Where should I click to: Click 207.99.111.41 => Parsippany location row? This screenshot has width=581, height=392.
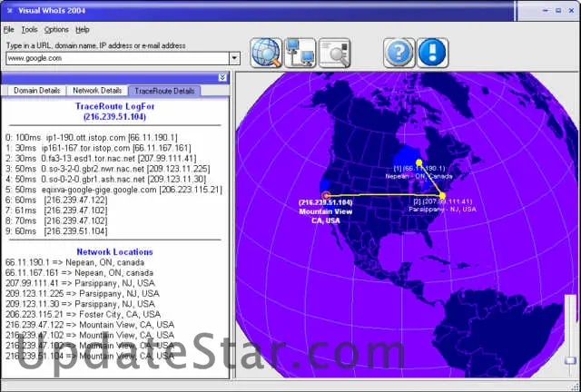point(80,283)
